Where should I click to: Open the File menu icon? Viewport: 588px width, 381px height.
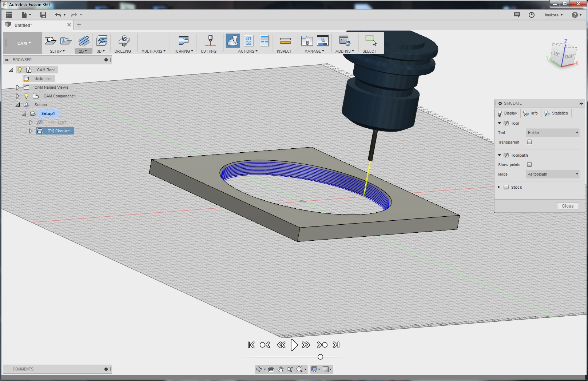[x=24, y=15]
